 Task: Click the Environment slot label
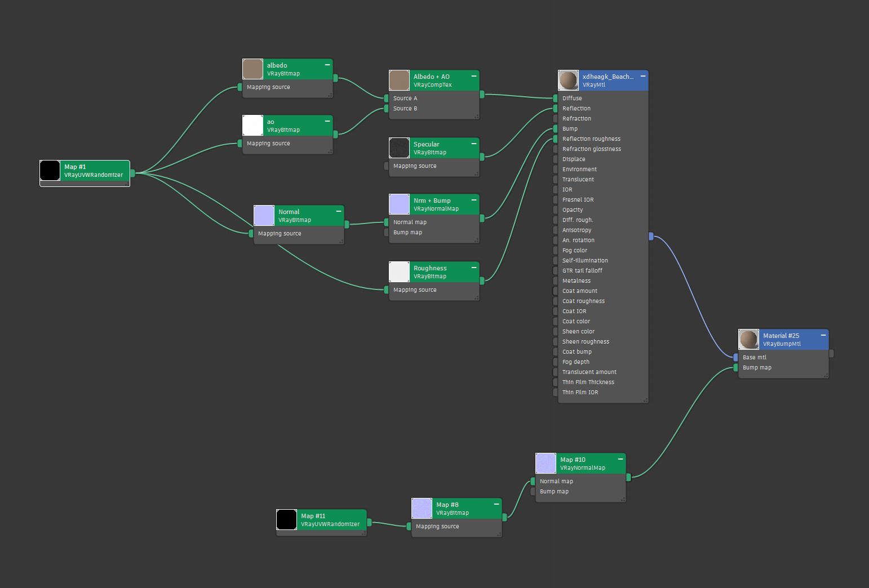click(579, 169)
